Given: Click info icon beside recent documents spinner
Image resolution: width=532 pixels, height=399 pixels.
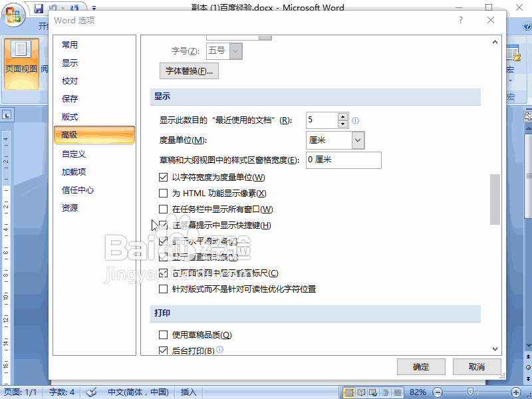Looking at the screenshot, I should pos(356,120).
